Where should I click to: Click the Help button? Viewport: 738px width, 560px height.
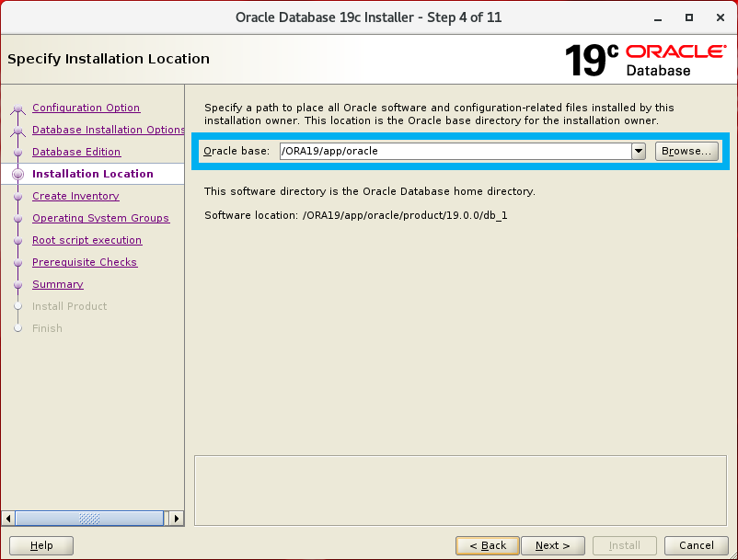pos(41,545)
